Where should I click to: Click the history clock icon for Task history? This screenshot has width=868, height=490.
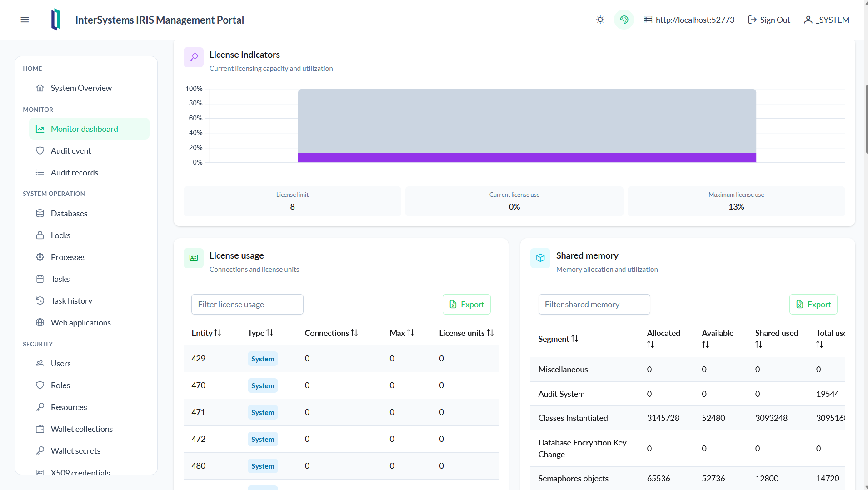[x=40, y=300]
